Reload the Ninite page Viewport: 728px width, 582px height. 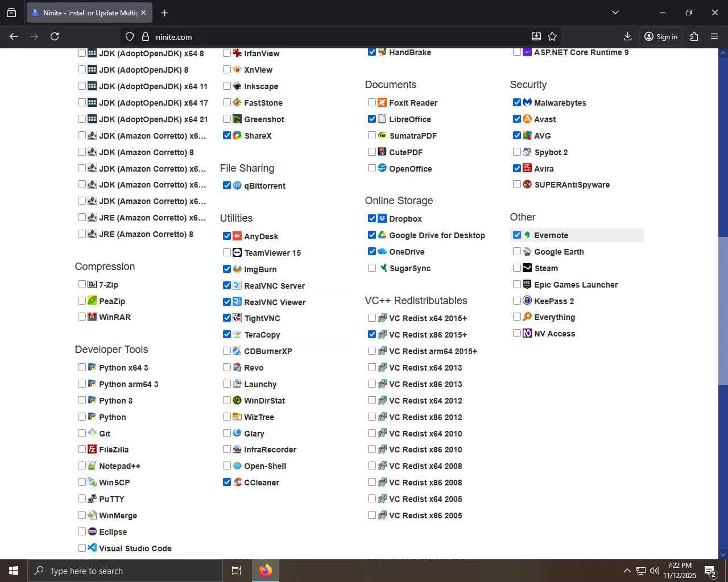point(55,36)
